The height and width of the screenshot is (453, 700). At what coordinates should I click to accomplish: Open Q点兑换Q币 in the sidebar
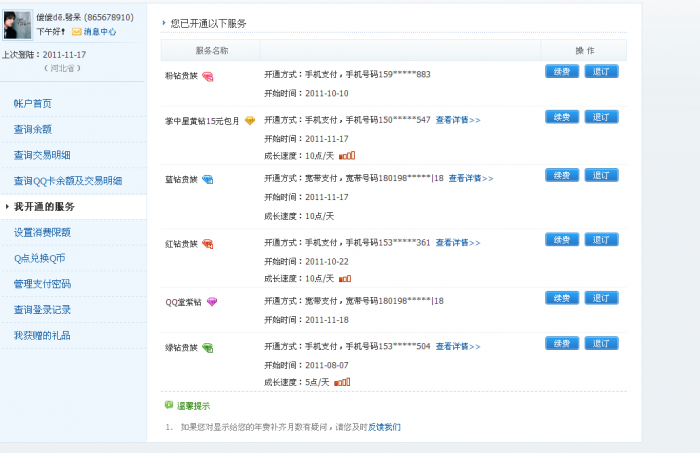[39, 258]
